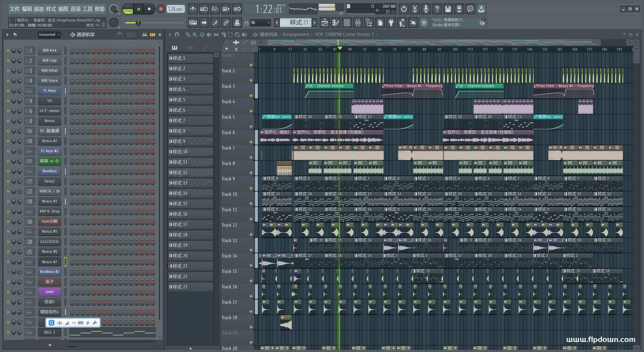Open the 文件 menu
Screen dimensions: 644x352
(15, 9)
